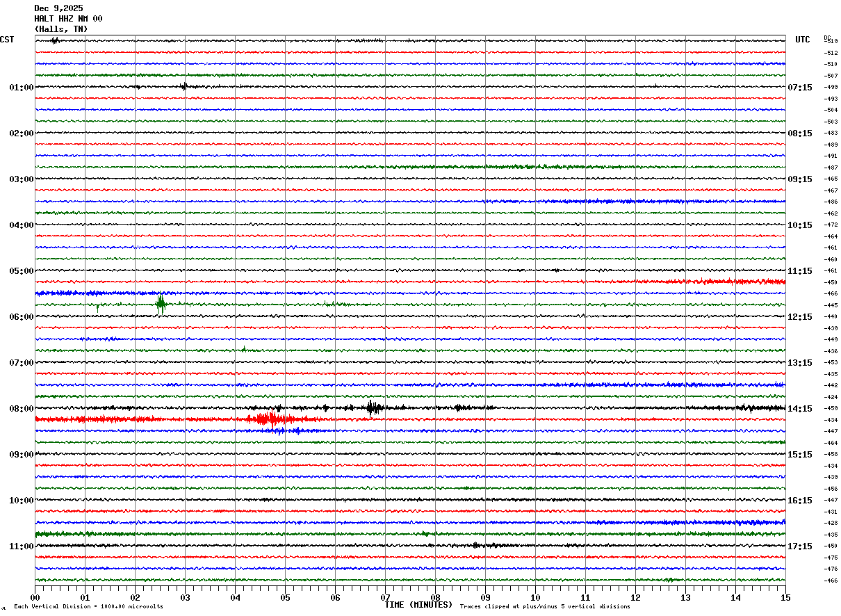Click the '03:00' CST row label
Viewport: 841px width, 616px height.
22,179
